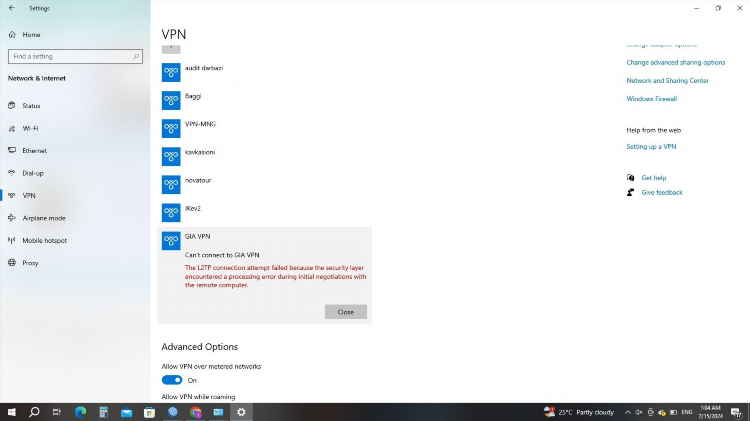Open the Windows Start menu

11,412
